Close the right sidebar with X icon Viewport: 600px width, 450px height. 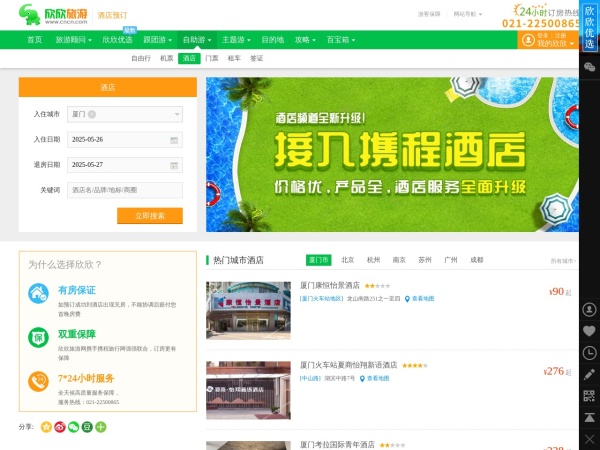tap(589, 439)
